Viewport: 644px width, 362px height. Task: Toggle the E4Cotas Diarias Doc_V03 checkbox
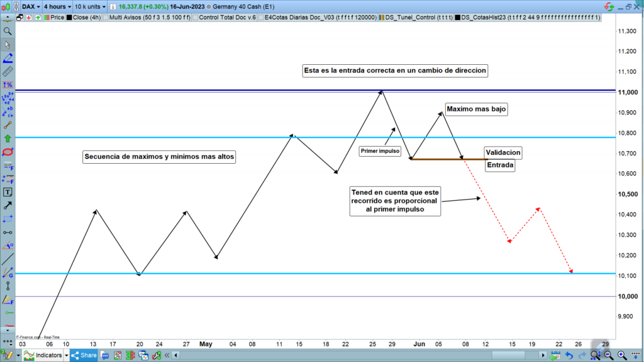pyautogui.click(x=261, y=18)
